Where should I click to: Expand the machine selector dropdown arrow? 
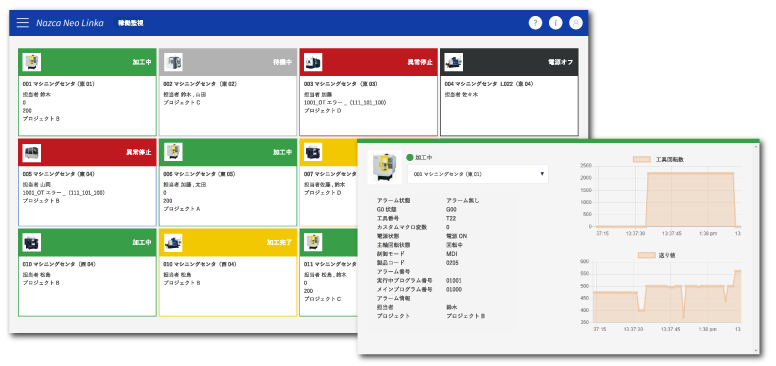pyautogui.click(x=542, y=174)
